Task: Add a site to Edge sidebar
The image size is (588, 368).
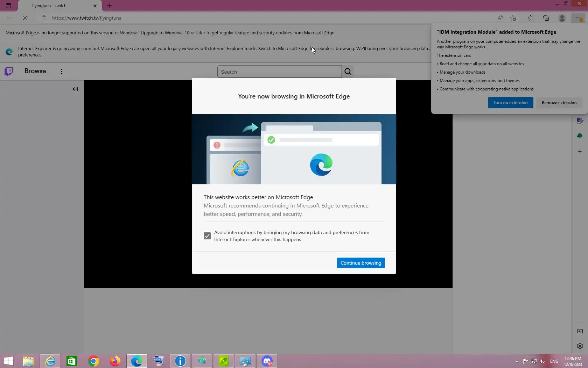Action: coord(580,152)
